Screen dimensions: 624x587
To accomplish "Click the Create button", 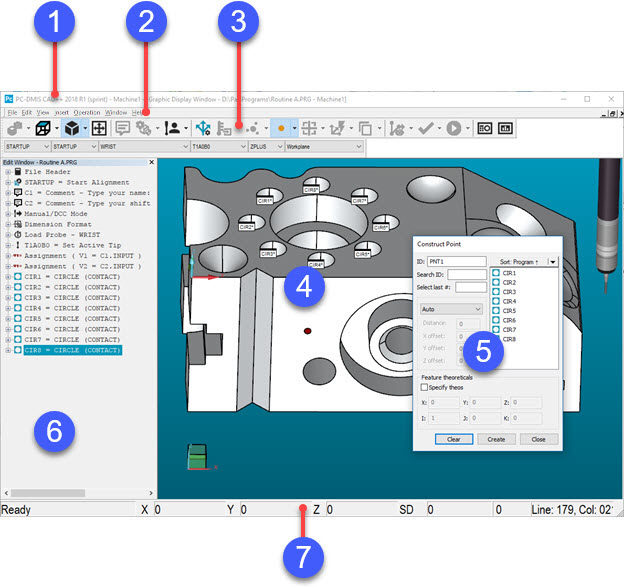I will pyautogui.click(x=497, y=439).
